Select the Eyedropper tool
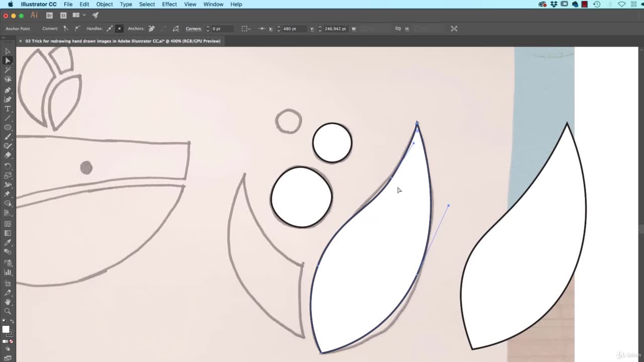This screenshot has height=362, width=644. [x=8, y=242]
